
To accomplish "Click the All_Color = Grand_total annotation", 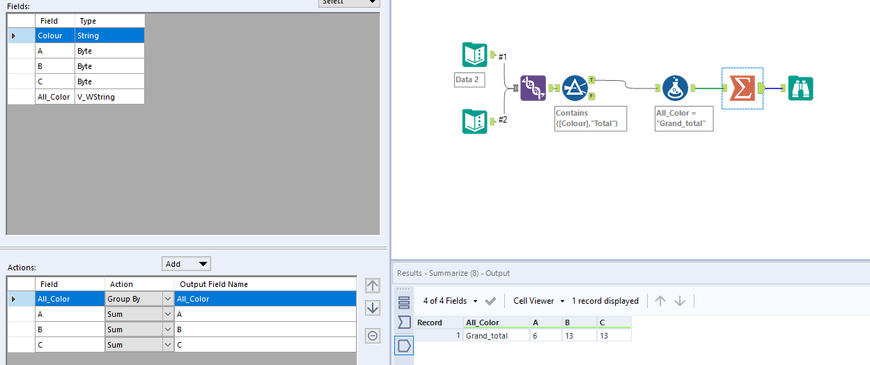I will (684, 118).
